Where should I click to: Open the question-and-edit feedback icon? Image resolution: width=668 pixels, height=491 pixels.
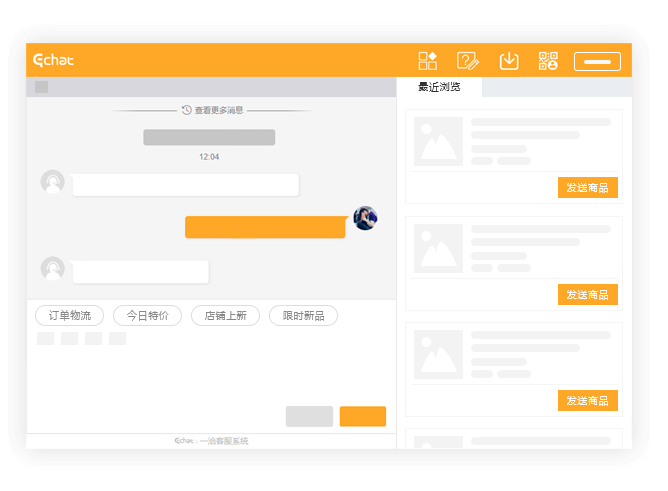coord(468,61)
